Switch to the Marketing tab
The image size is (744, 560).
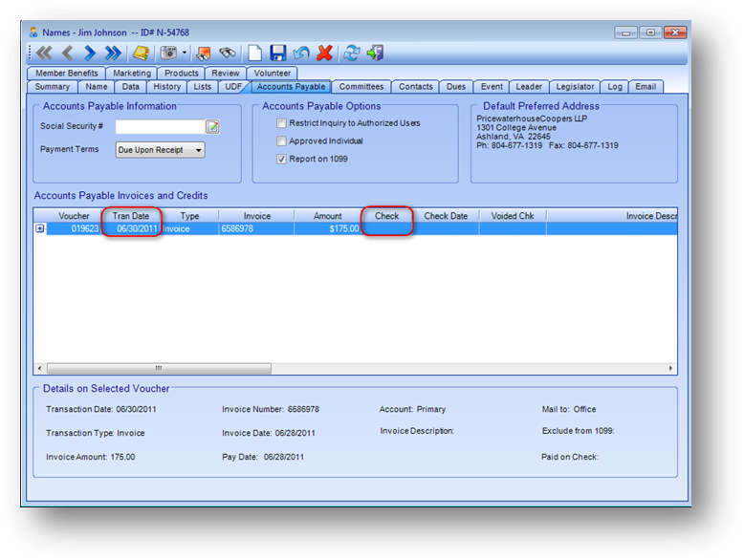tap(132, 73)
